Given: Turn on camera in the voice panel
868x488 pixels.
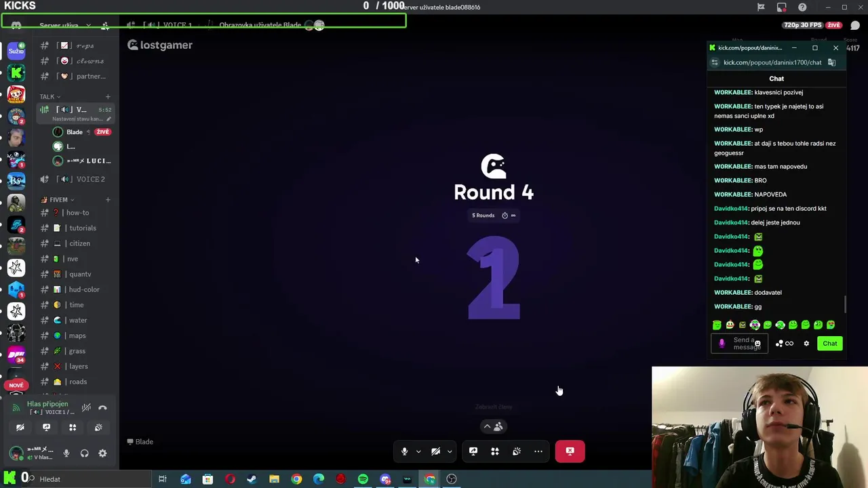Looking at the screenshot, I should tap(20, 427).
